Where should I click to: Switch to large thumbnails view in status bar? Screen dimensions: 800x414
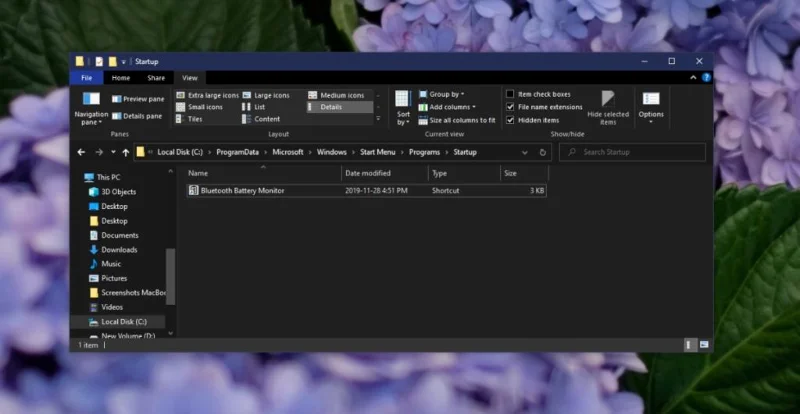(704, 345)
